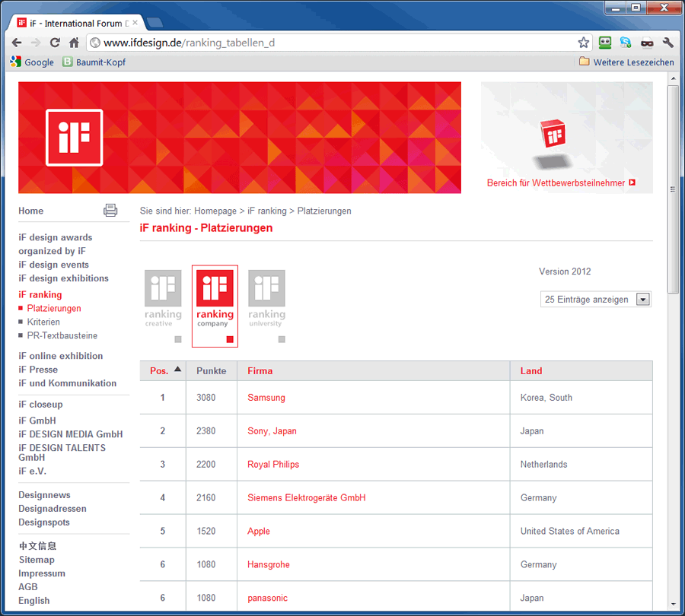
Task: Reload the page with refresh icon
Action: pyautogui.click(x=55, y=43)
